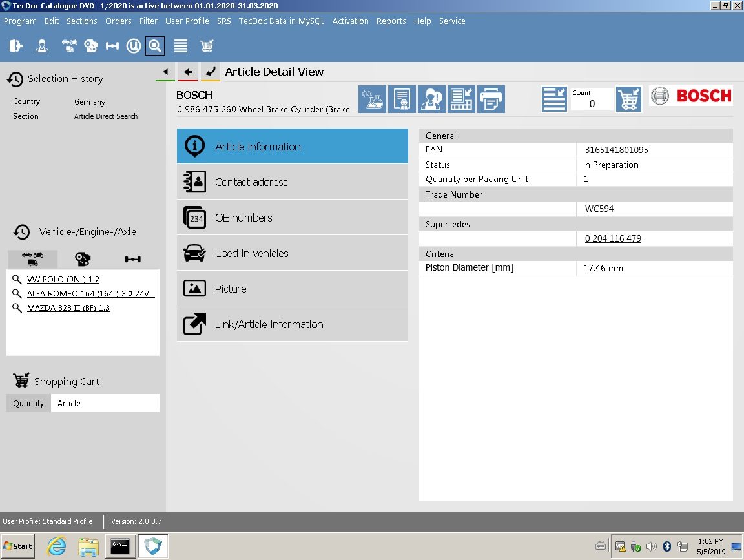The width and height of the screenshot is (744, 560).
Task: Select the article direct search magnifier icon
Action: (x=155, y=46)
